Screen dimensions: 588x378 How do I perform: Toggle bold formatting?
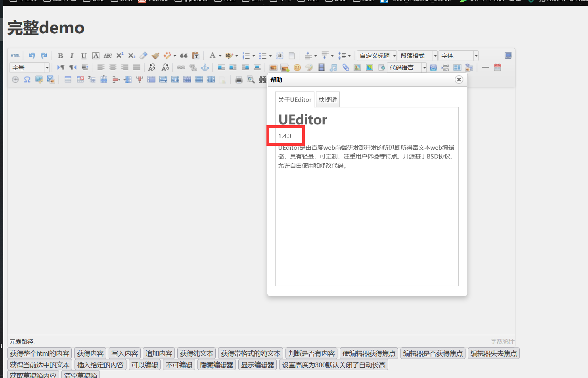60,55
